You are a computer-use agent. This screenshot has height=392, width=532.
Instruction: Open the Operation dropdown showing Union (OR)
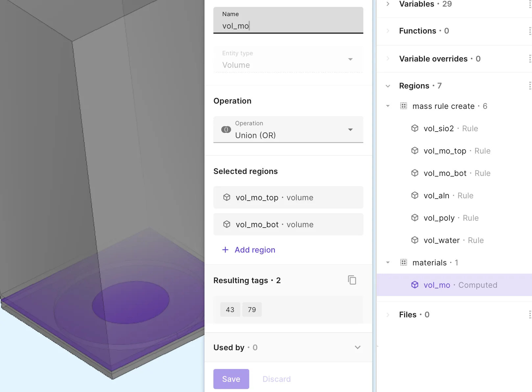point(288,130)
